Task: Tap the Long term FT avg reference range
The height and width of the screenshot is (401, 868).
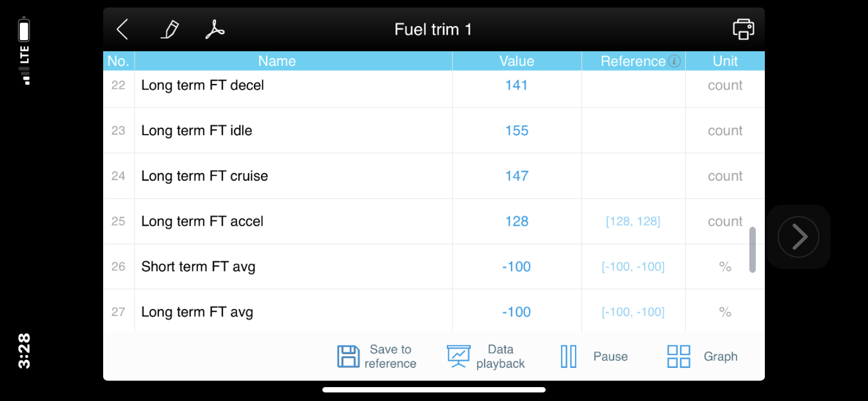Action: (633, 312)
